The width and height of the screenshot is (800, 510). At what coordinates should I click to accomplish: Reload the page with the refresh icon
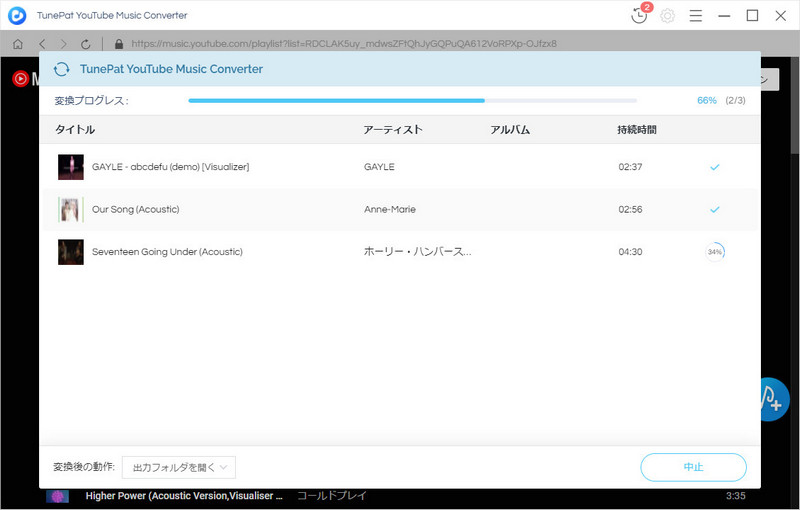click(x=86, y=44)
